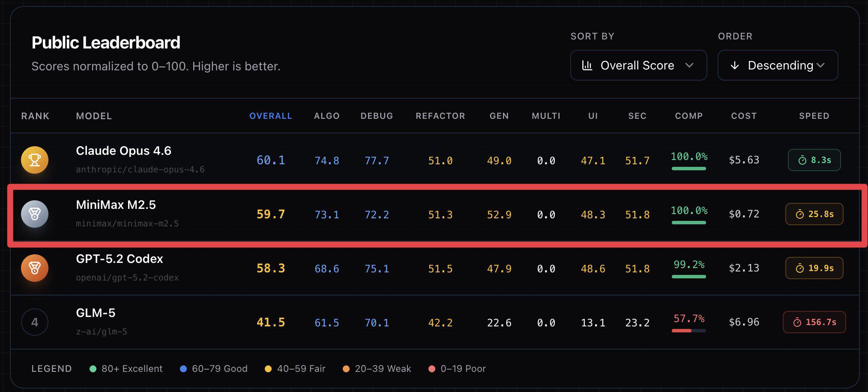Click the MiniMax M2.5 overall score 59.7
Image resolution: width=868 pixels, height=392 pixels.
270,214
